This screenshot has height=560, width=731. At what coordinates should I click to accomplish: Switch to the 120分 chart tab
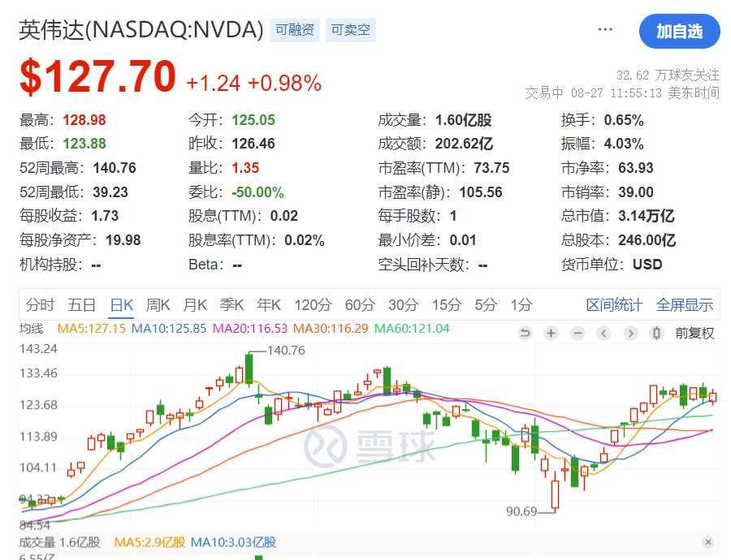[x=313, y=305]
